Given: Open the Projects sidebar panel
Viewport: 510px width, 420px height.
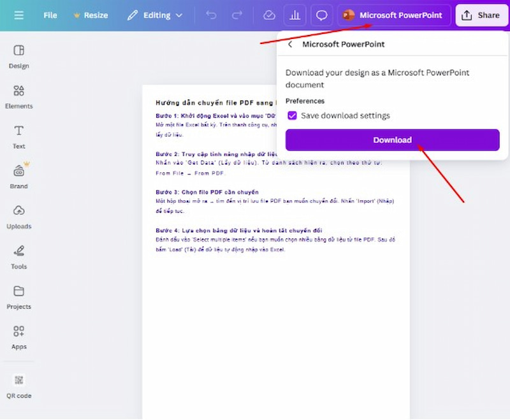Looking at the screenshot, I should point(19,297).
